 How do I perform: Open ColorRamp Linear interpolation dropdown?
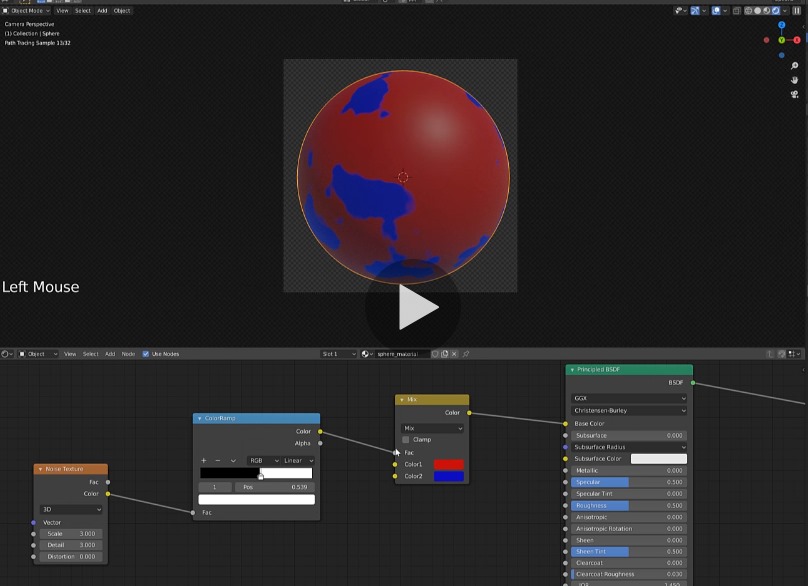pos(298,460)
